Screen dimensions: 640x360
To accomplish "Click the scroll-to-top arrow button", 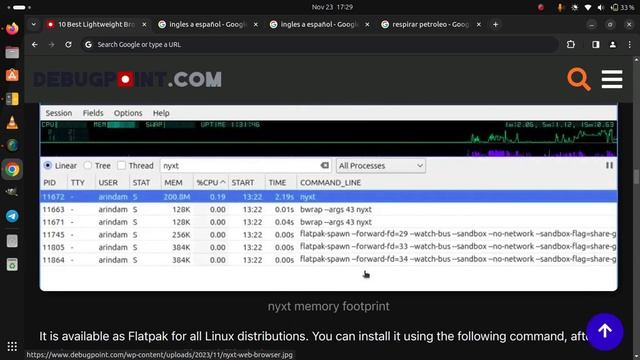I will (604, 331).
